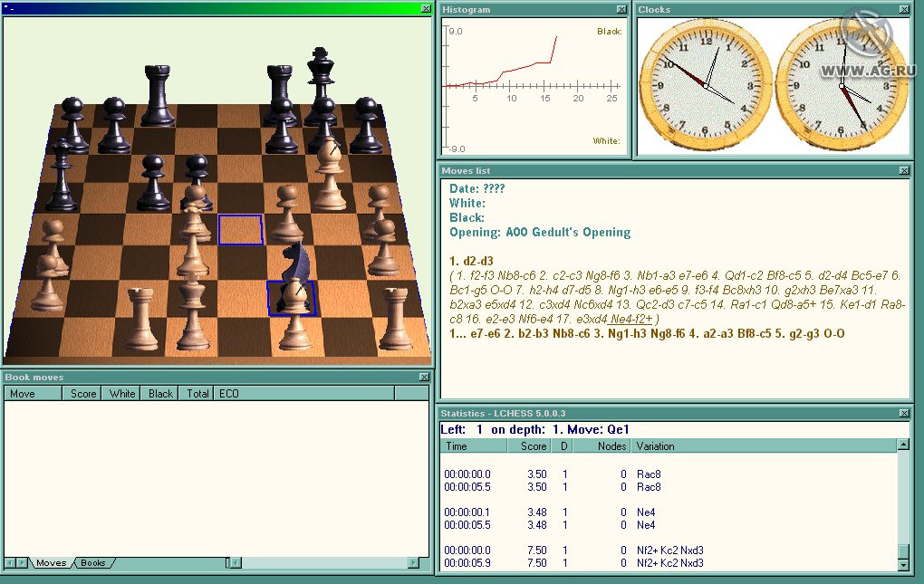Click the Score column header in Statistics

click(x=529, y=446)
